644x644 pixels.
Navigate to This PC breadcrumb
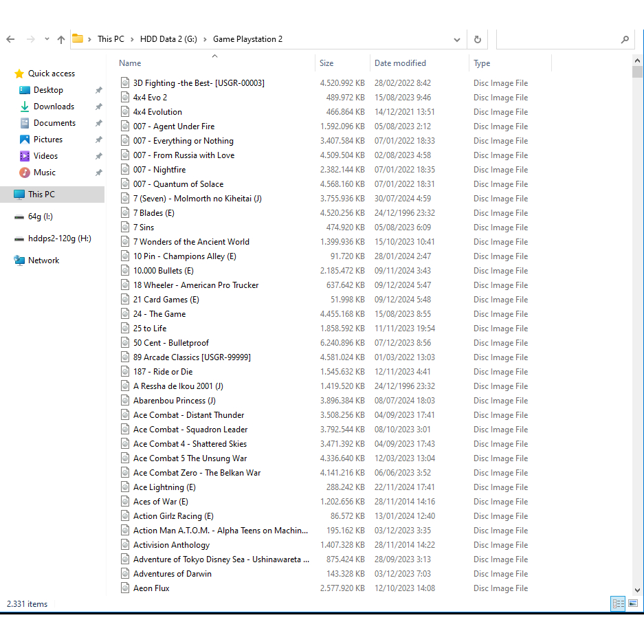click(111, 39)
